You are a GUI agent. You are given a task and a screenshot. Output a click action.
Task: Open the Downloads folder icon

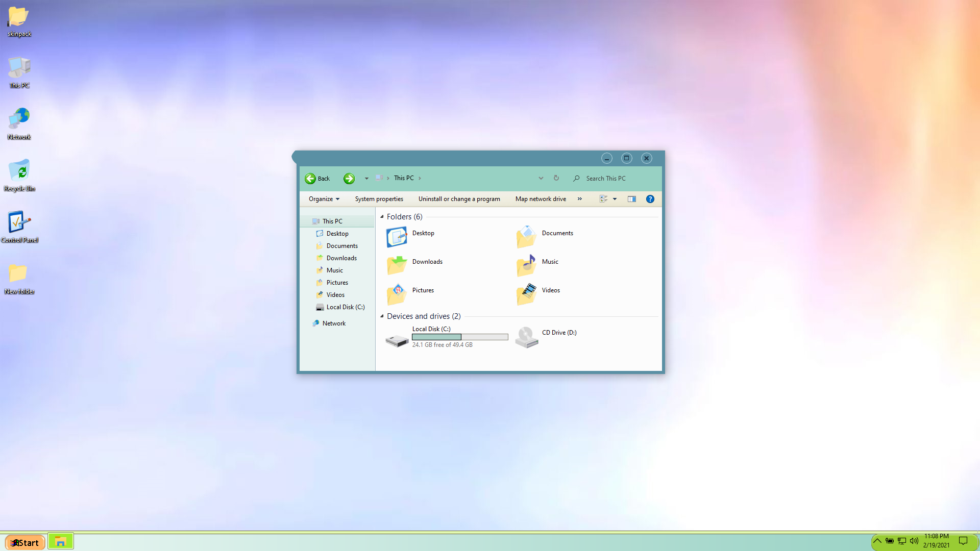[x=397, y=265]
